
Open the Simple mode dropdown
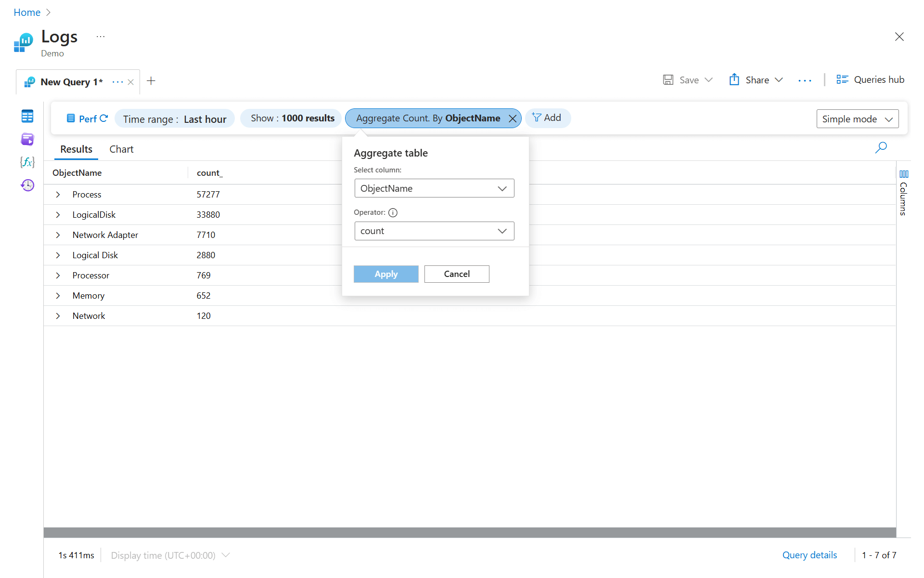(x=857, y=119)
